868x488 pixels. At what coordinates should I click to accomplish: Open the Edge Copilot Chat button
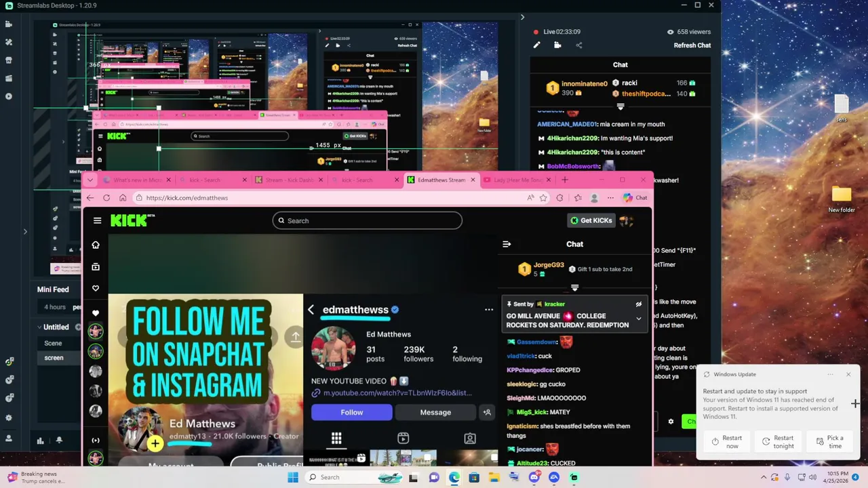(635, 198)
